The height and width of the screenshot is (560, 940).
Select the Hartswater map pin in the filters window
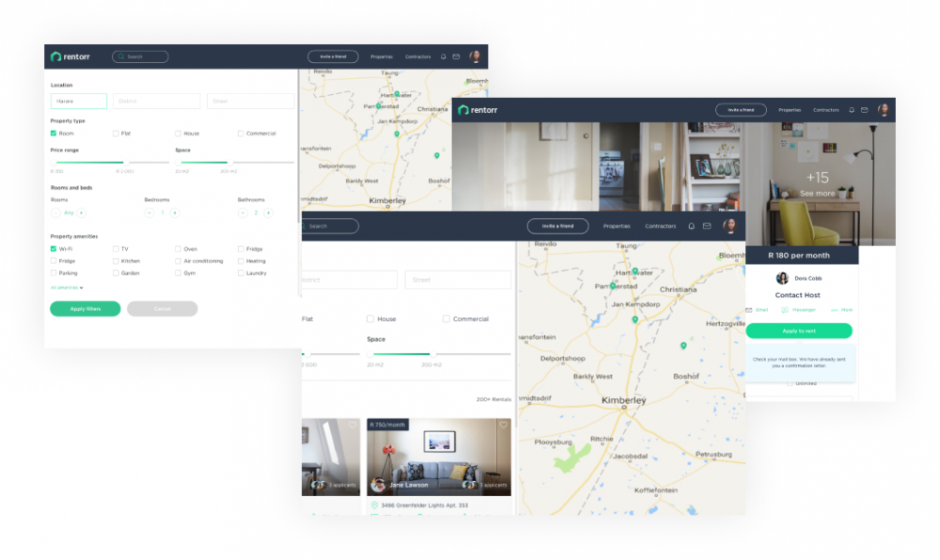(x=397, y=94)
